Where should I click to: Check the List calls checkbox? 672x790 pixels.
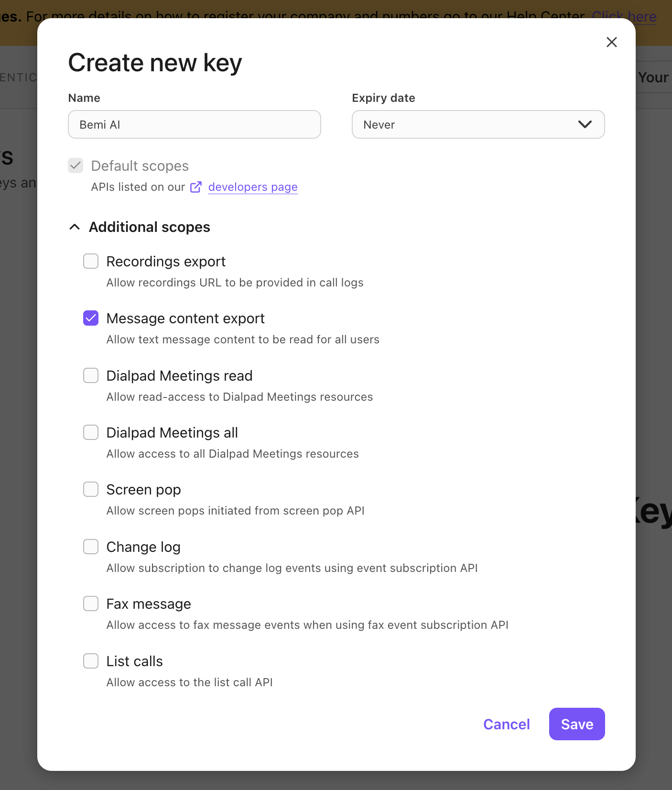click(91, 661)
